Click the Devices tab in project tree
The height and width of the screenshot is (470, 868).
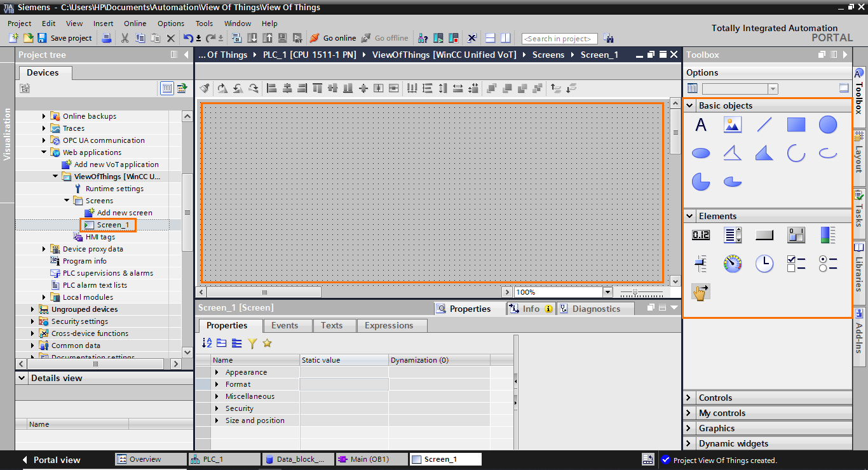[43, 72]
